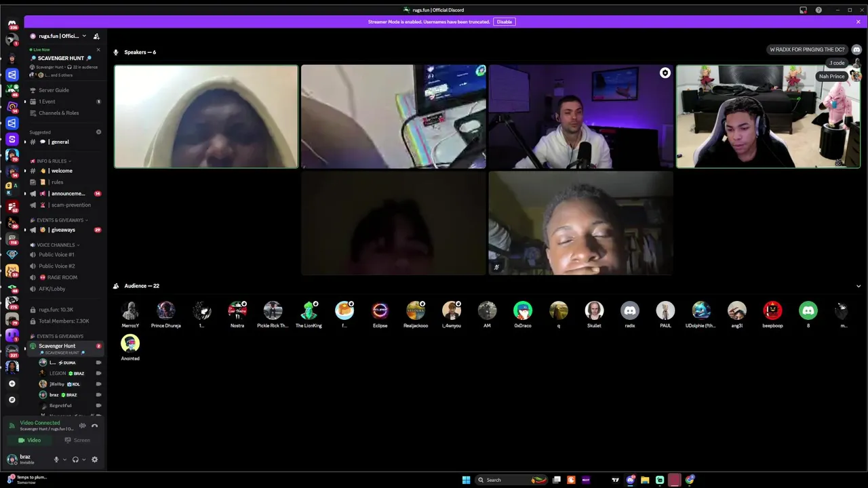Collapse the VOICE CHANNELS category
Viewport: 868px width, 488px height.
click(54, 245)
